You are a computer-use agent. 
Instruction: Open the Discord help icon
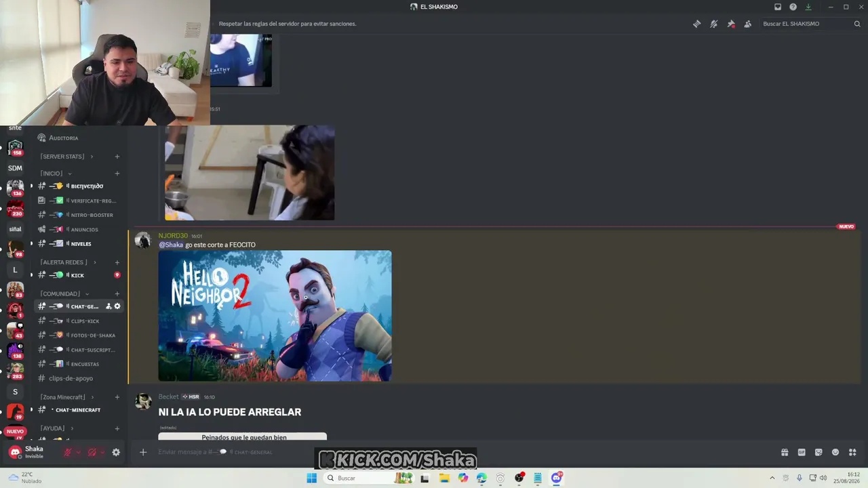pos(793,7)
